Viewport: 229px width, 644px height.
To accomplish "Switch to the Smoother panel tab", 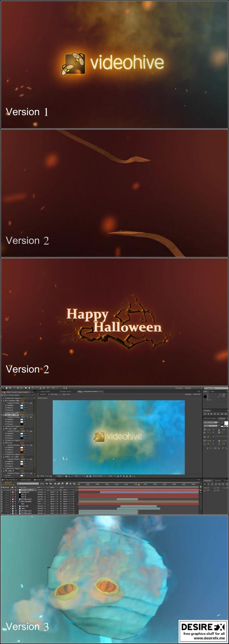I will 218,481.
